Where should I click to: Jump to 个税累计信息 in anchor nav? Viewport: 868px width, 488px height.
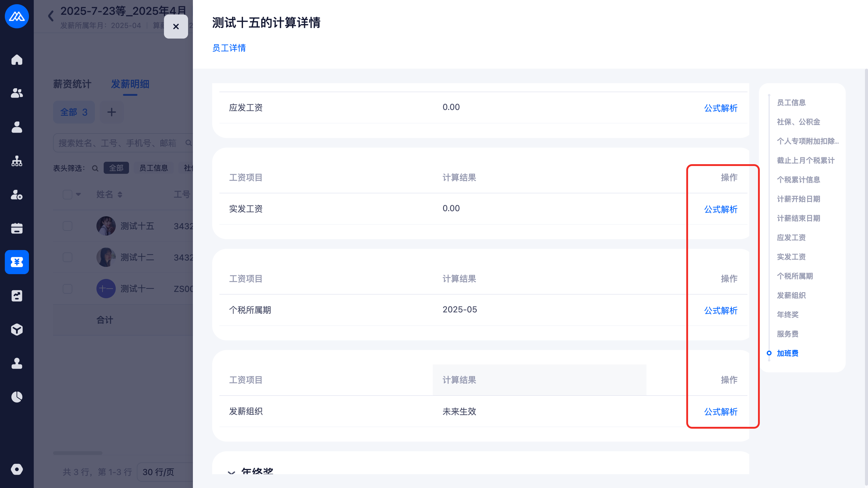(x=799, y=180)
